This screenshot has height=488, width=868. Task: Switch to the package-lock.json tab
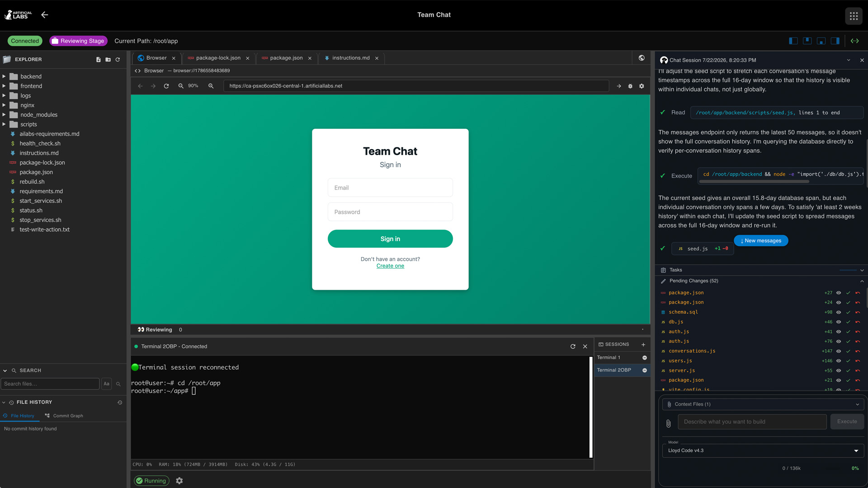coord(218,58)
